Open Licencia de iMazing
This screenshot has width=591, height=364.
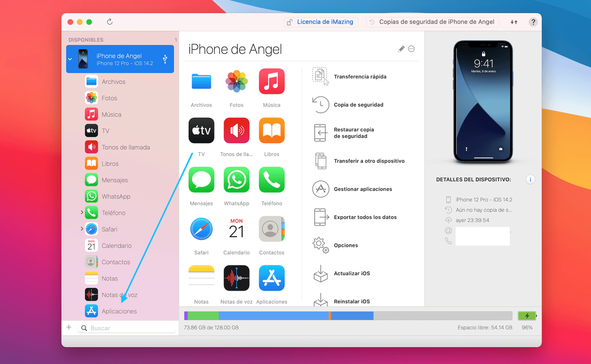tap(321, 22)
